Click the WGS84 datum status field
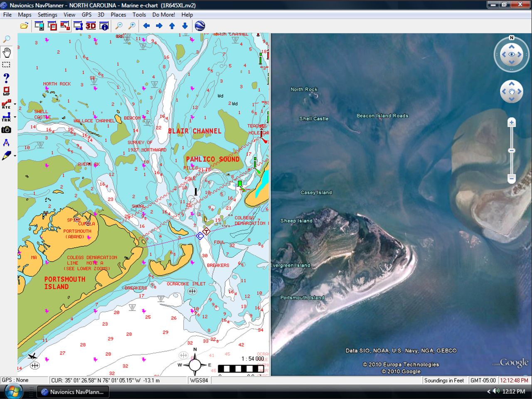532x399 pixels. tap(199, 380)
